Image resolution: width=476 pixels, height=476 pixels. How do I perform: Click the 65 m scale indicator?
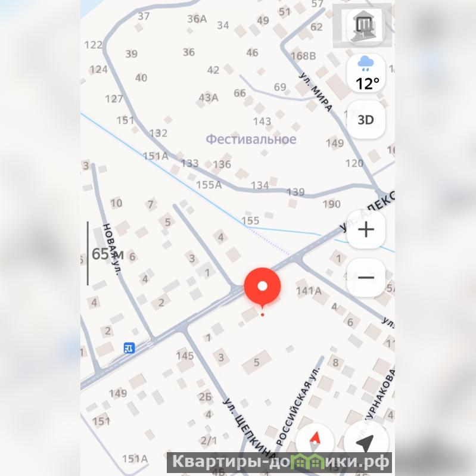pyautogui.click(x=107, y=254)
